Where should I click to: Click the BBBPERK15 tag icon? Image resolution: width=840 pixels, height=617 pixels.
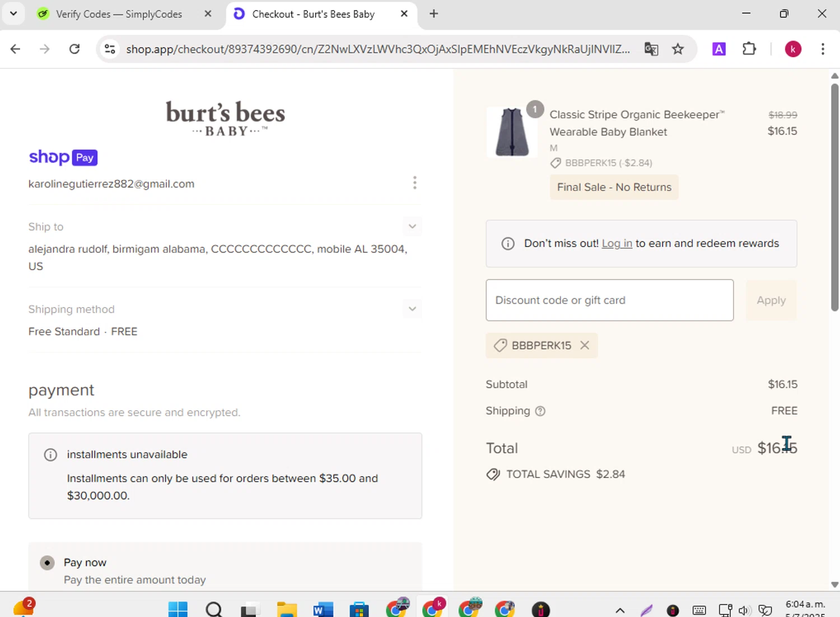click(x=500, y=345)
